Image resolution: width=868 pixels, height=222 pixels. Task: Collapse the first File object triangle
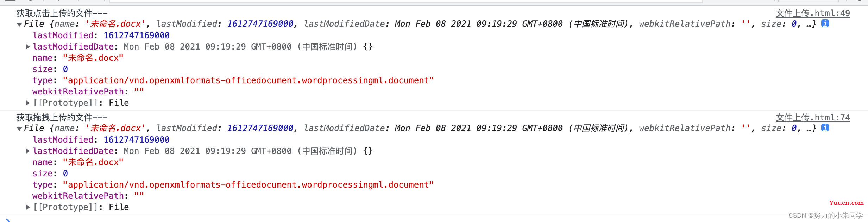coord(19,25)
